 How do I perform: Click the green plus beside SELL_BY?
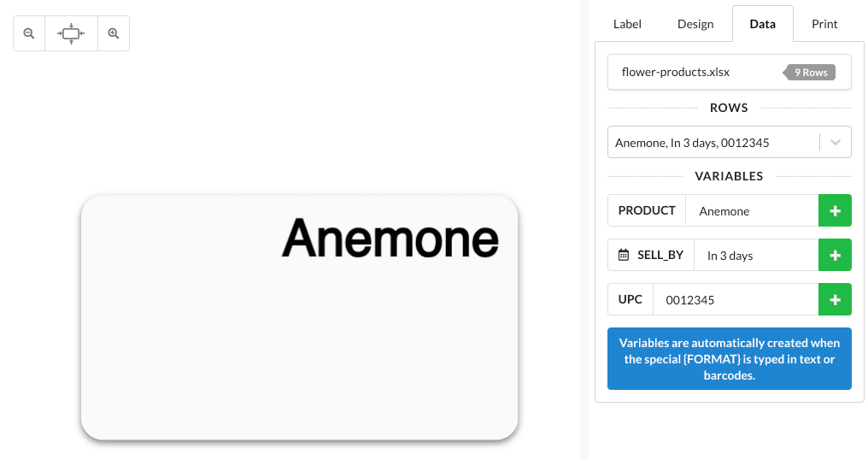[835, 255]
